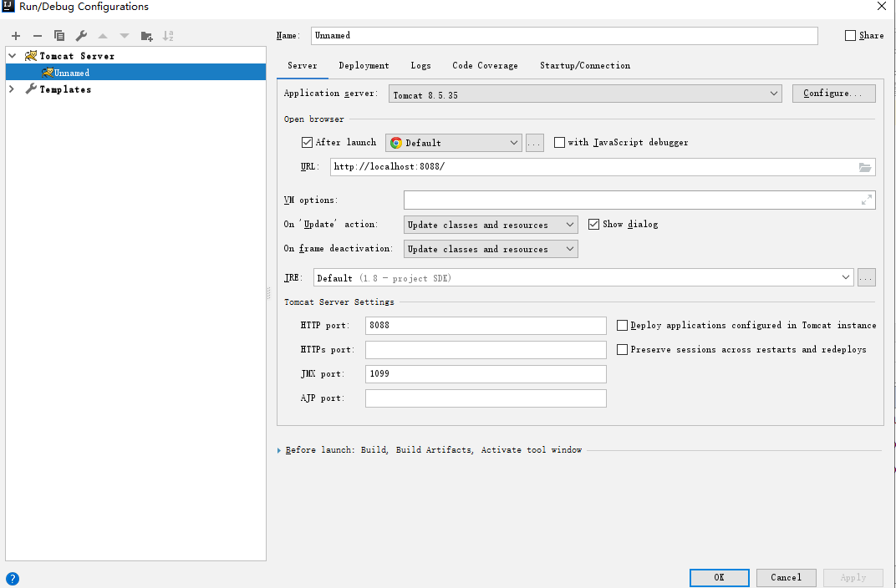Screen dimensions: 896x588
Task: Toggle Show dialog checkbox
Action: [x=593, y=225]
